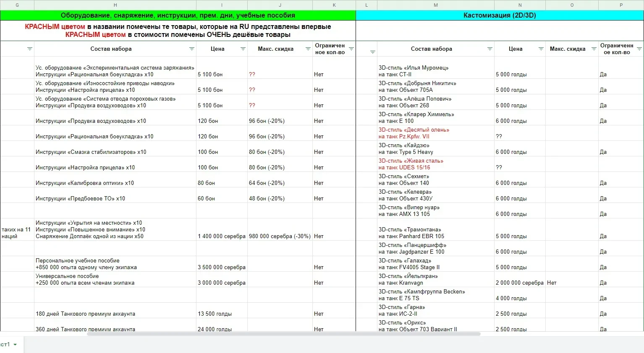The width and height of the screenshot is (644, 353).
Task: Select cell «3D-стиль «Кампфгруппа Becken»»
Action: 436,295
